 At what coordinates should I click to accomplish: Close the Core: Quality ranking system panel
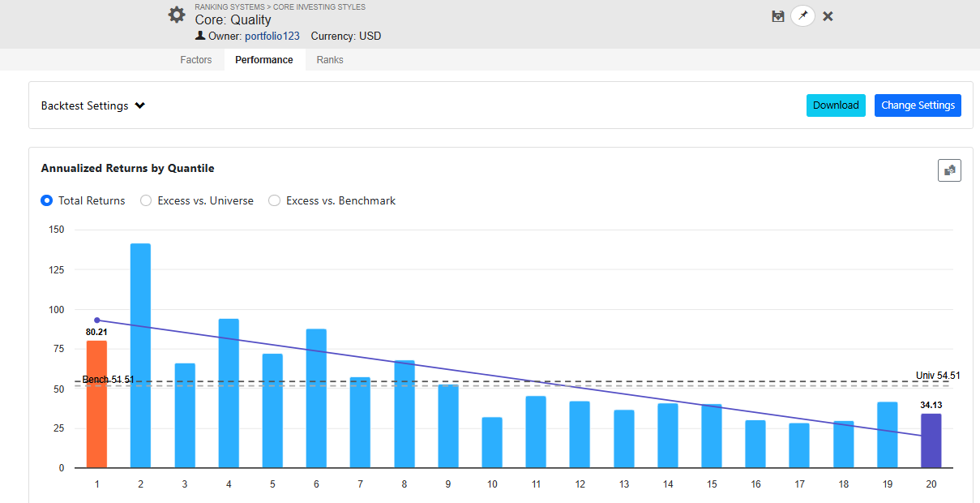(x=828, y=16)
